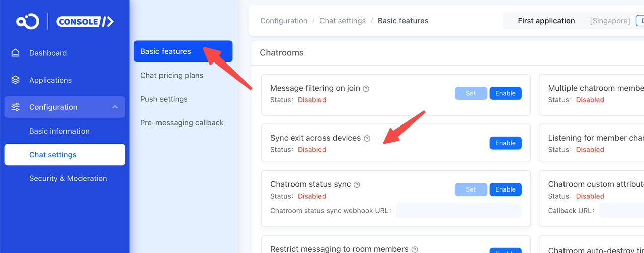Screen dimensions: 644x253
Task: Click Set for Message filtering on join
Action: coord(471,93)
